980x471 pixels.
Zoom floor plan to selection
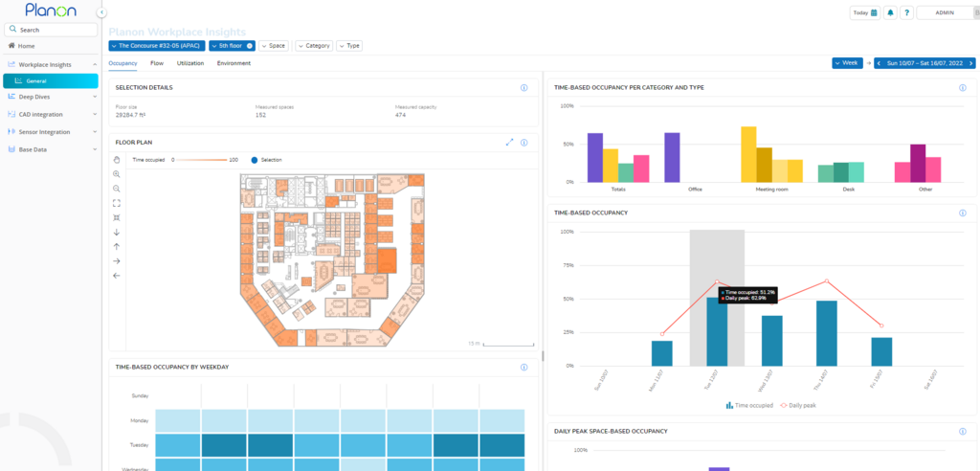(116, 217)
